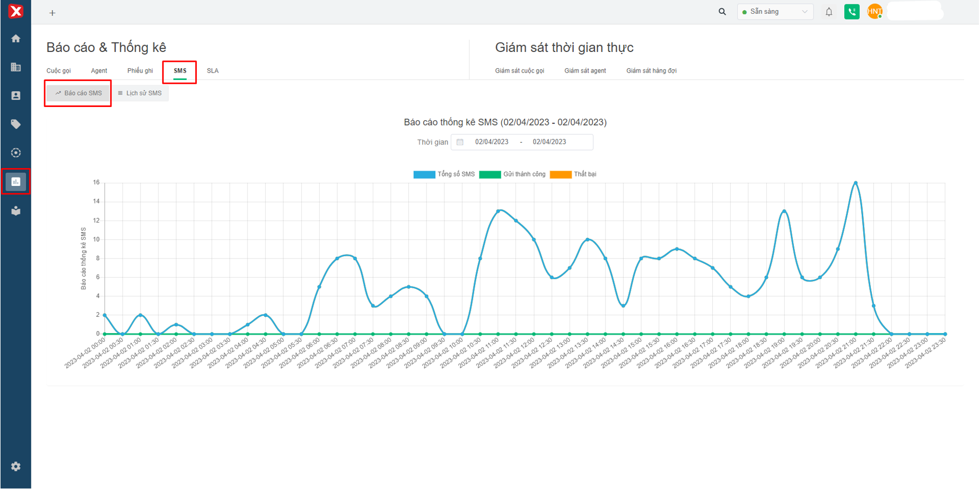Click the start date field 02/04/2023
The height and width of the screenshot is (489, 980).
pyautogui.click(x=492, y=142)
